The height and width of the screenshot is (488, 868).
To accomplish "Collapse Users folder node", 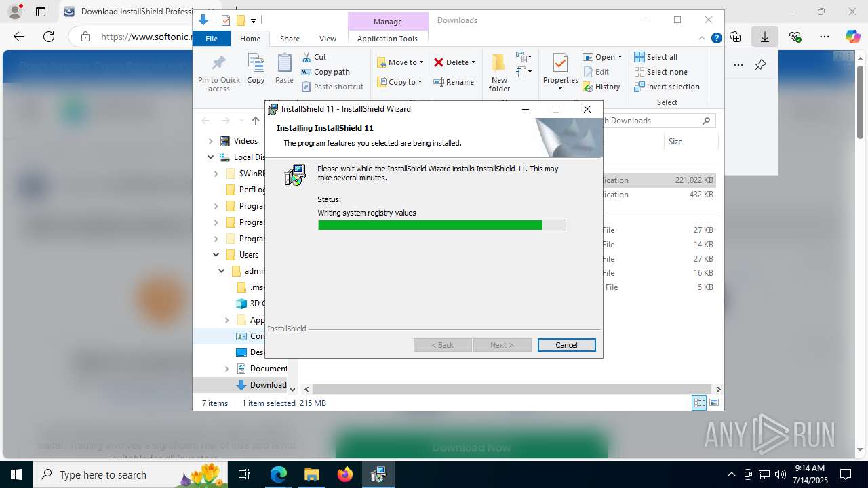I will click(x=216, y=255).
